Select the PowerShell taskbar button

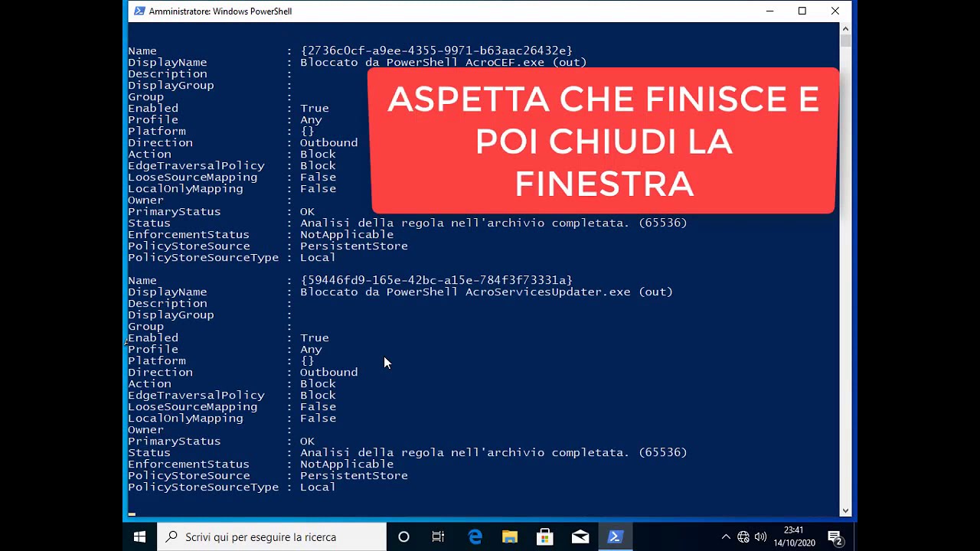[x=615, y=537]
